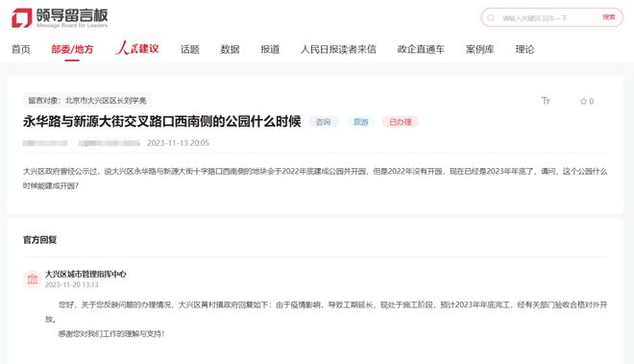Select the 部委/地方 navigation tab
This screenshot has height=364, width=634.
point(72,49)
